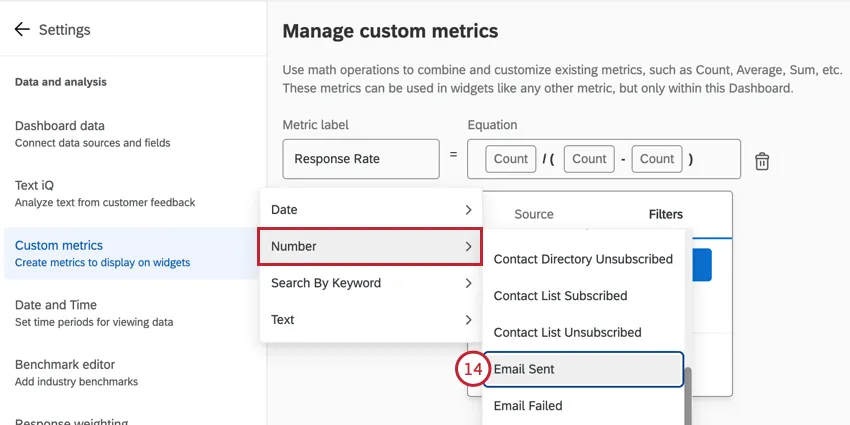Switch to the Filters tab
Screen dimensions: 850x425
(665, 214)
